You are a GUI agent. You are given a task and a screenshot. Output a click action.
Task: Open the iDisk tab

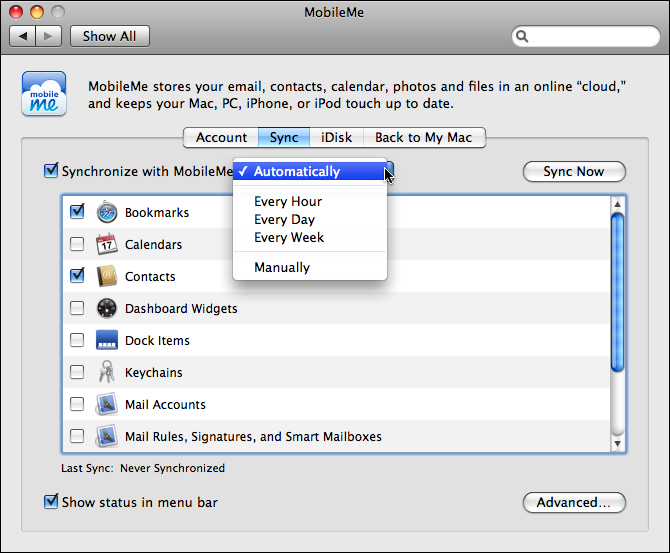(336, 138)
